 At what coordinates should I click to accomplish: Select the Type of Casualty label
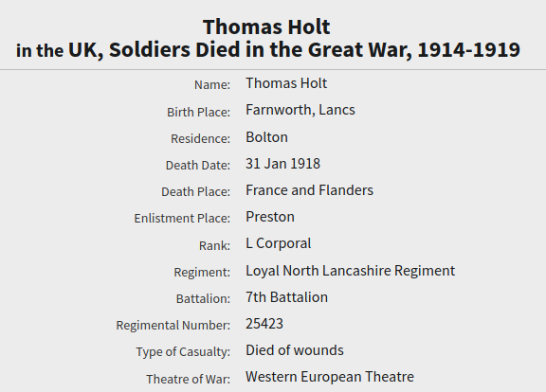(x=183, y=352)
